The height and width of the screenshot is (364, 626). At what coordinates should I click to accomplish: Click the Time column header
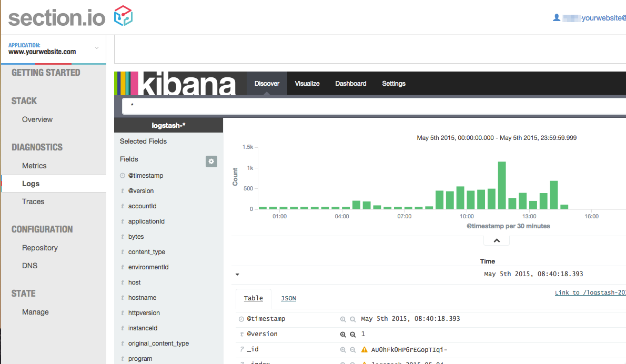[x=488, y=261]
